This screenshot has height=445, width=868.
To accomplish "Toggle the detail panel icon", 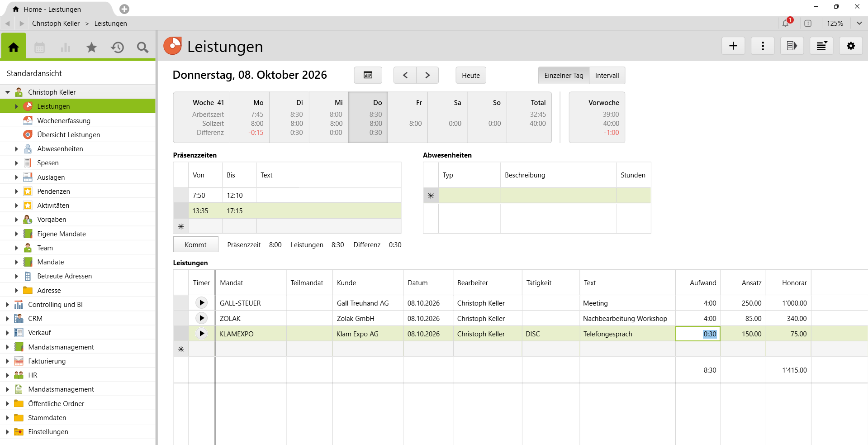I will point(792,46).
